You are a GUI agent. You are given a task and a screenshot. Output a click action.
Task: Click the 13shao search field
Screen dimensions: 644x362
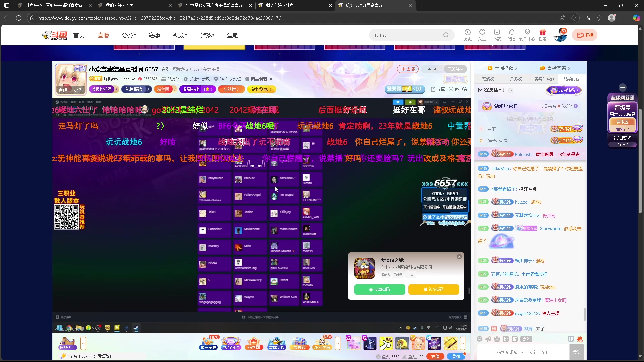click(x=407, y=35)
